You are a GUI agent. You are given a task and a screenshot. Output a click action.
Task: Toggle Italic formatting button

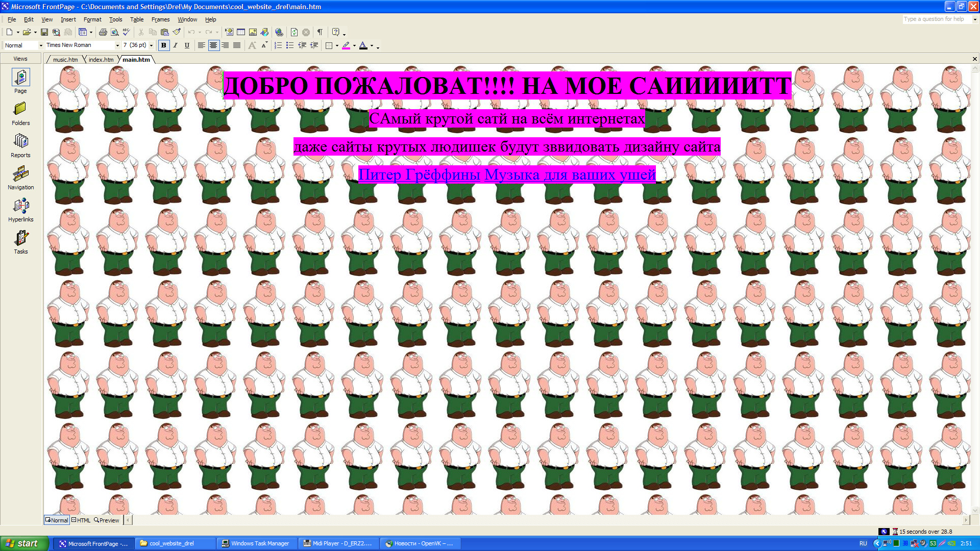pos(175,45)
